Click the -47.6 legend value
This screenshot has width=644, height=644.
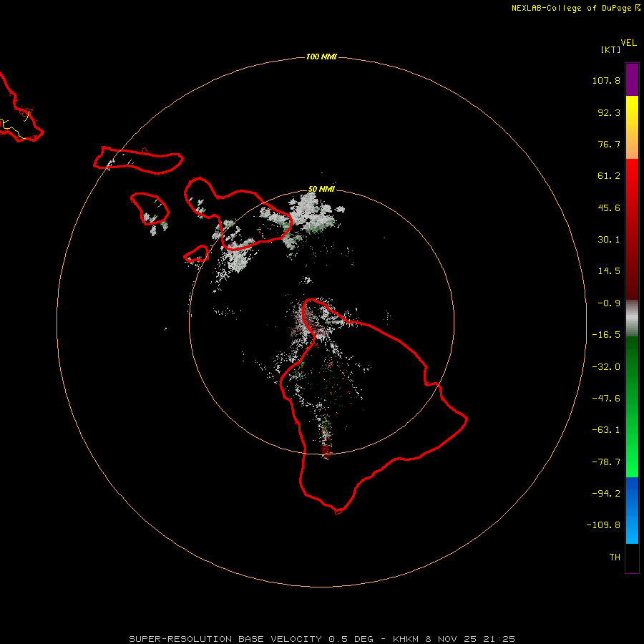click(x=606, y=399)
